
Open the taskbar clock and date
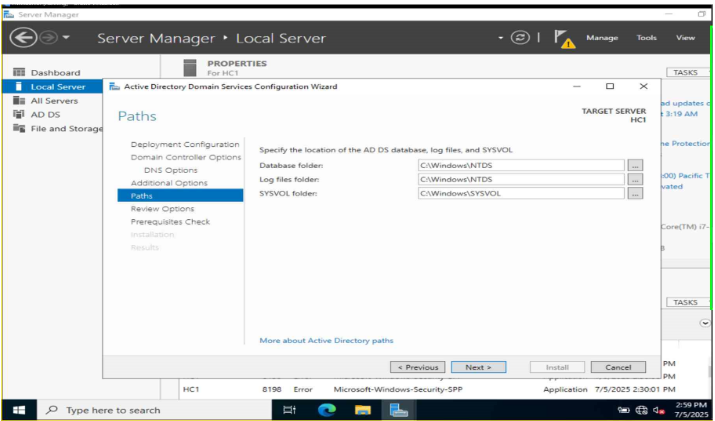[x=693, y=410]
